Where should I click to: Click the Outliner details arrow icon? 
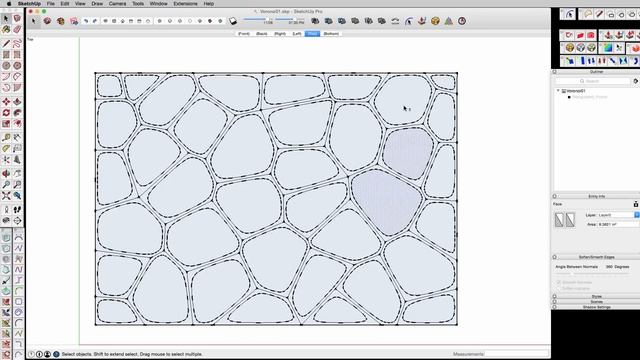pyautogui.click(x=636, y=81)
